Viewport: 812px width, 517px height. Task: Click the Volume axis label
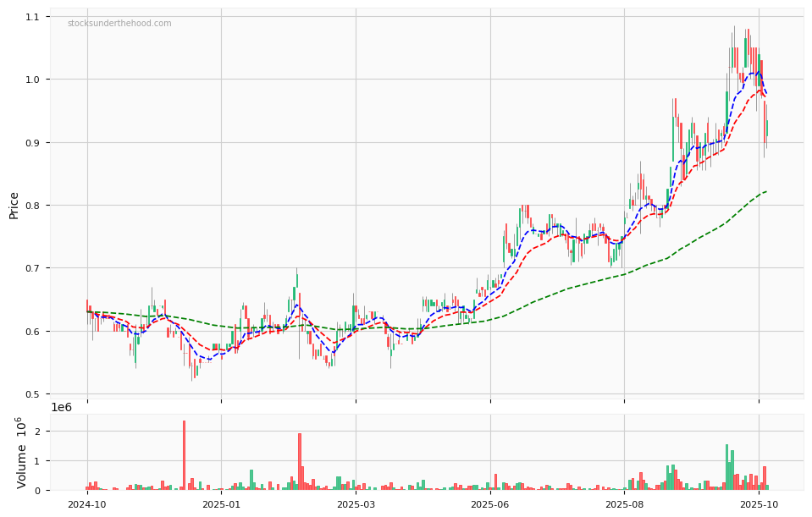coord(21,452)
